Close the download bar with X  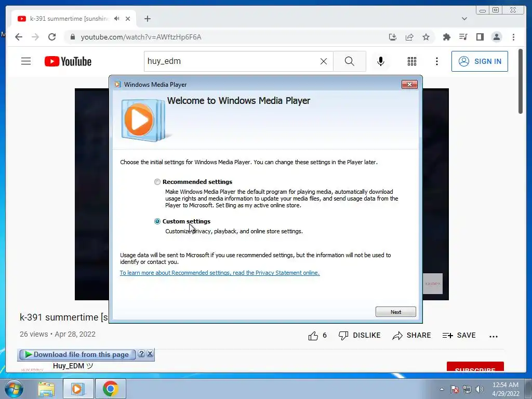pyautogui.click(x=150, y=354)
